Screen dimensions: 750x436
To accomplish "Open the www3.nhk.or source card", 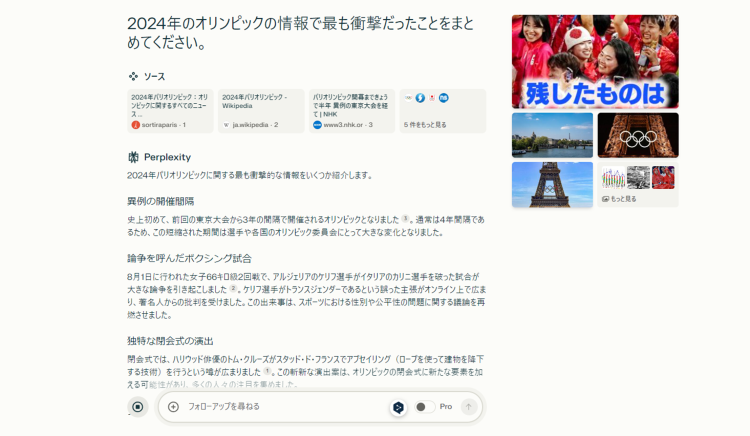I will tap(352, 111).
